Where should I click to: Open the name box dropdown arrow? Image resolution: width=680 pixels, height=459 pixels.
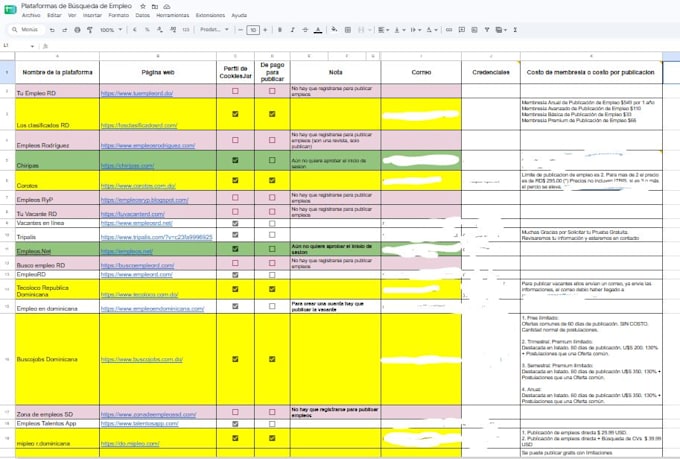[32, 46]
